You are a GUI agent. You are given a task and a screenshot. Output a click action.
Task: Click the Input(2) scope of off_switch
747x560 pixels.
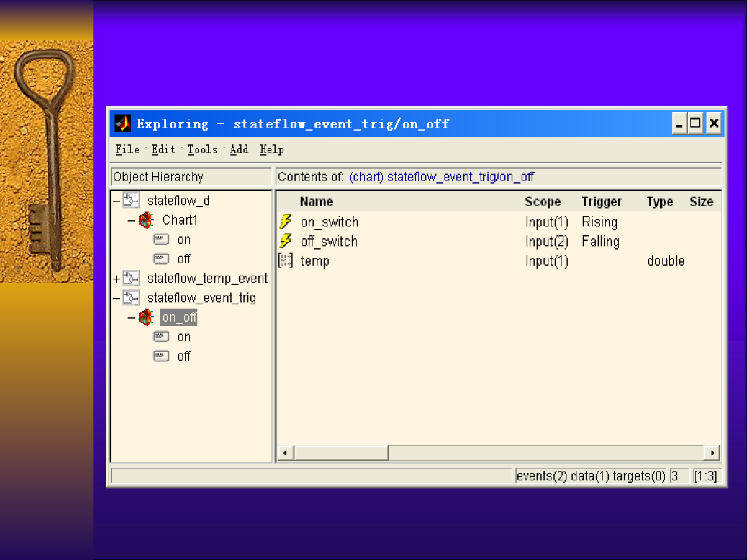547,241
